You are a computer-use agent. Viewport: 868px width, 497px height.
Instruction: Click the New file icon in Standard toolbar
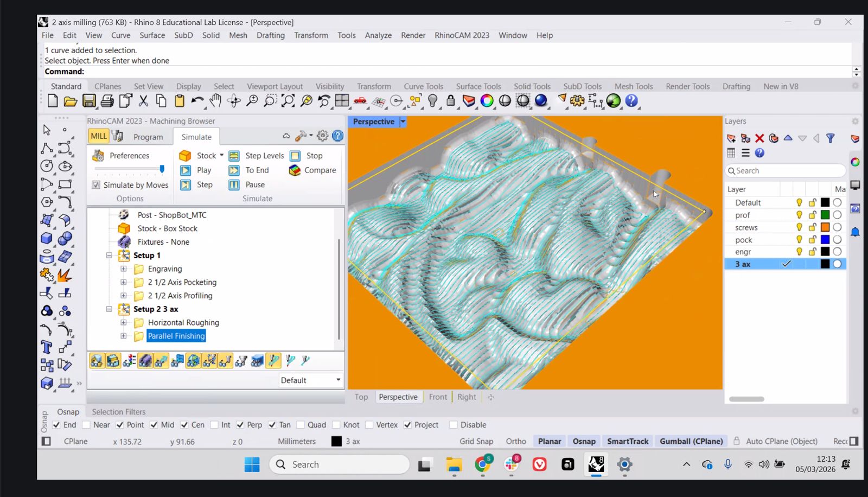pos(53,101)
